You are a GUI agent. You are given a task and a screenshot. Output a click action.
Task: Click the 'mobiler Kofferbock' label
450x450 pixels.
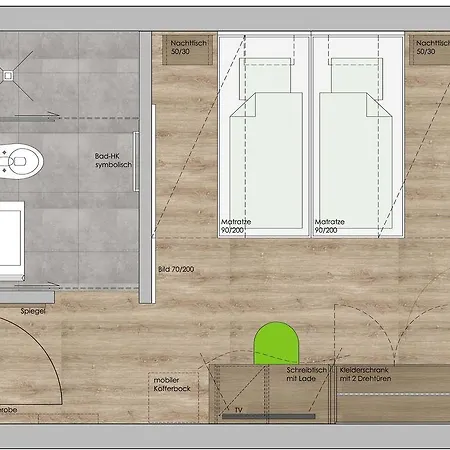click(172, 384)
